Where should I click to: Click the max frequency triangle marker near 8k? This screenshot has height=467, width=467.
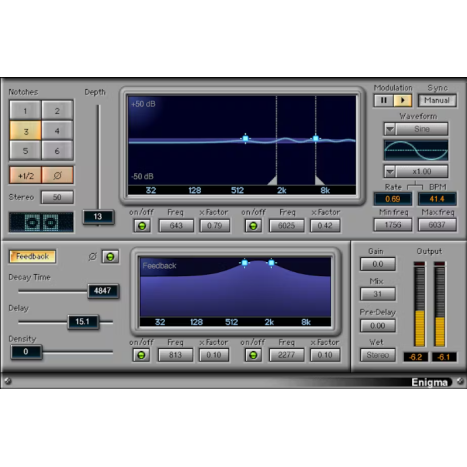[x=319, y=180]
